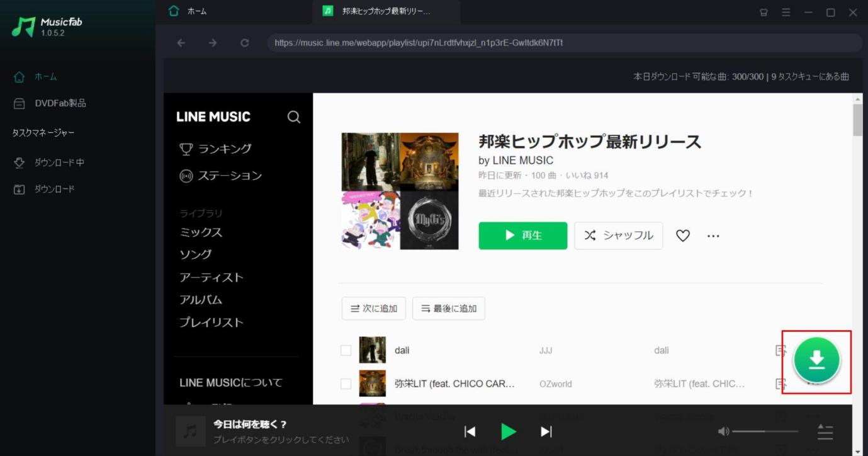Click the 最後に追加 button

(x=449, y=309)
